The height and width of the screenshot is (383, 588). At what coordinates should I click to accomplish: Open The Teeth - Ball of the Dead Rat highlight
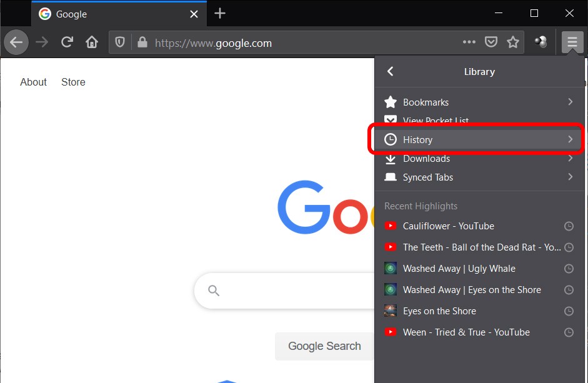479,247
